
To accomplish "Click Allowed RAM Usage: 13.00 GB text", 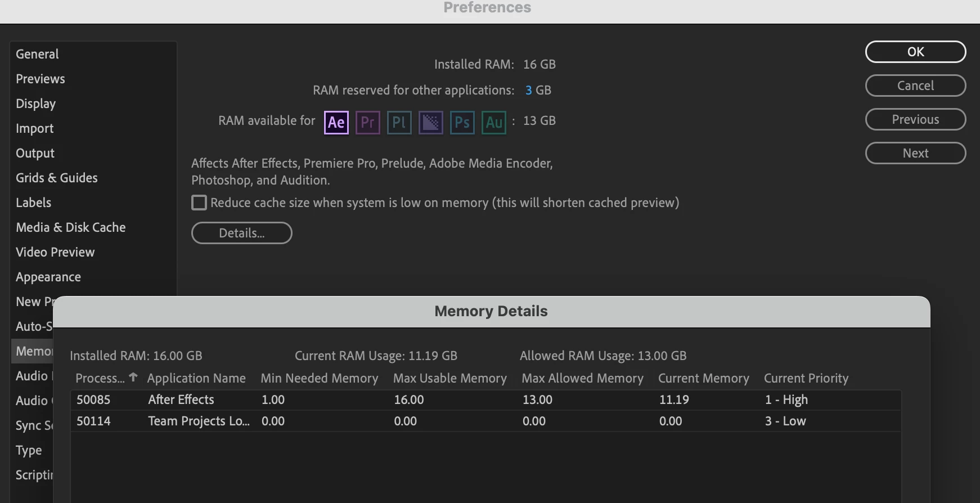I will (603, 356).
